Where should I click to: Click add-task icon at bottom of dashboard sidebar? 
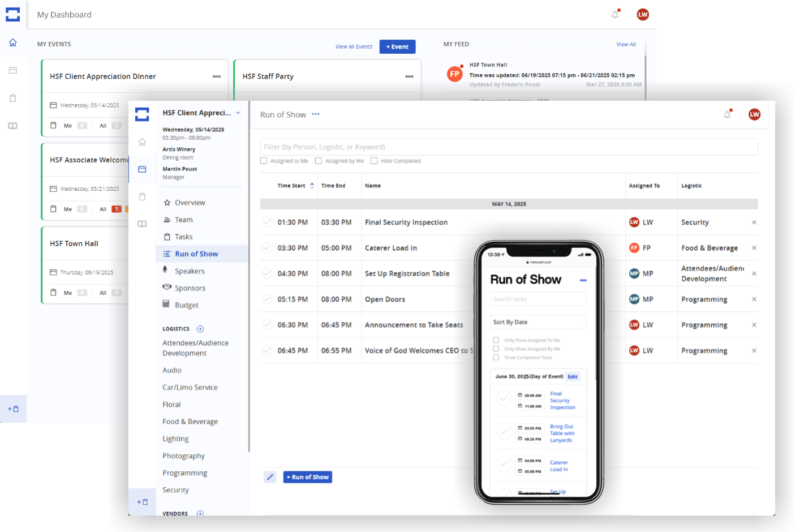13,409
